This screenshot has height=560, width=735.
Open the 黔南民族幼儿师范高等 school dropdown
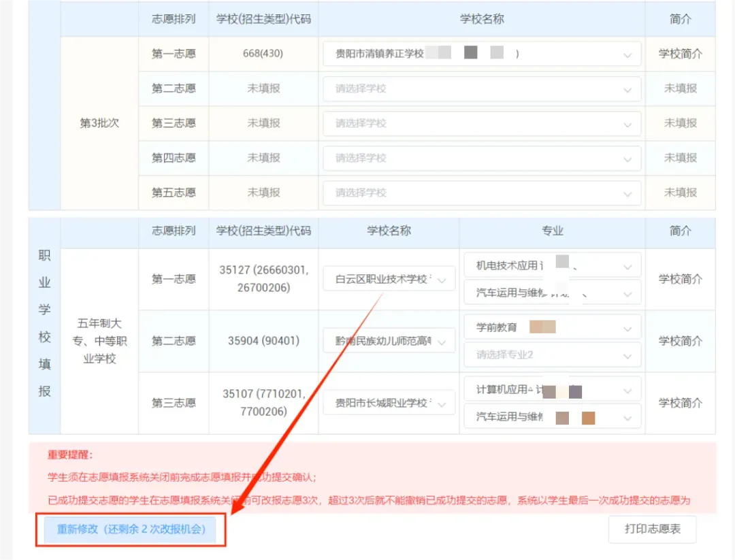(x=389, y=341)
